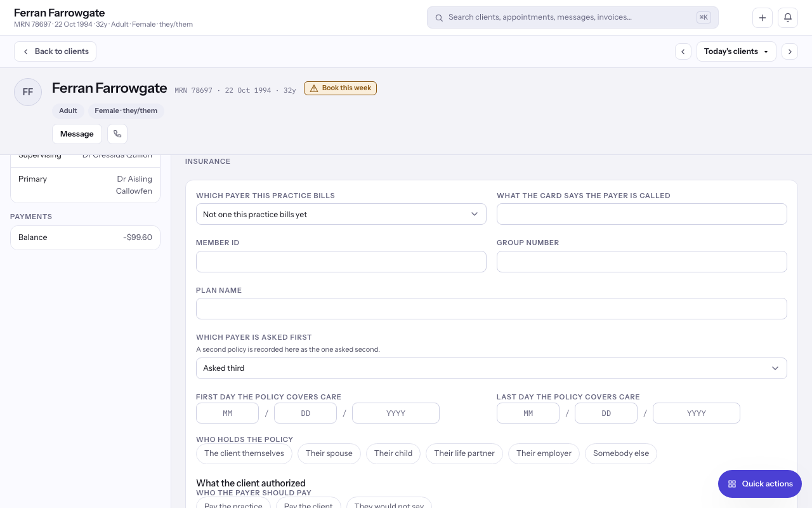Open 'Which payer this practice bills' dropdown
This screenshot has height=508, width=812.
point(341,214)
